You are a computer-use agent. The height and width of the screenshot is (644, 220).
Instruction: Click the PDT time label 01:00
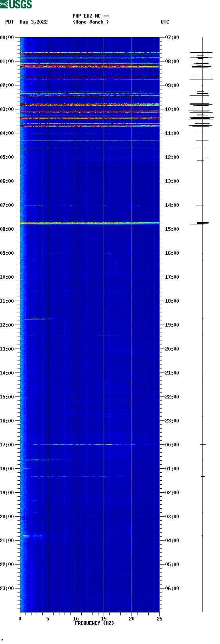[7, 61]
